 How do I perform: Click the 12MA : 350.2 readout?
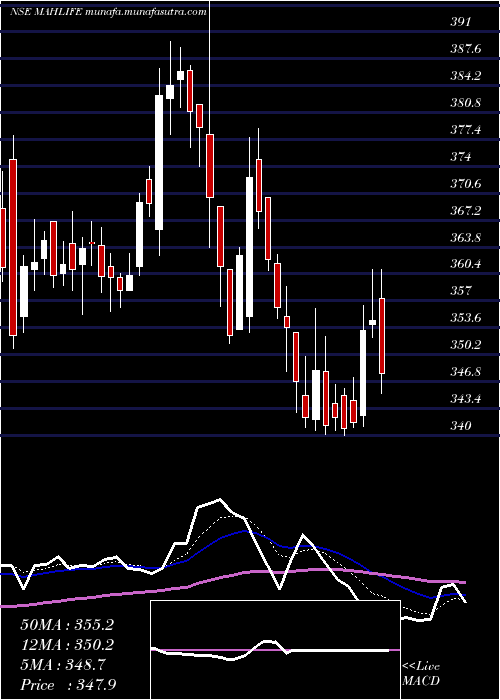(x=67, y=645)
